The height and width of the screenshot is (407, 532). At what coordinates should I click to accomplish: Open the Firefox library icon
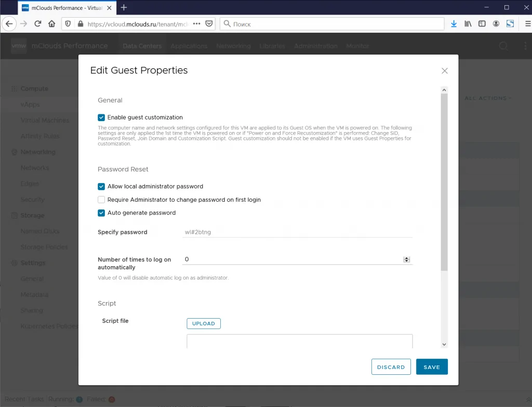click(468, 24)
